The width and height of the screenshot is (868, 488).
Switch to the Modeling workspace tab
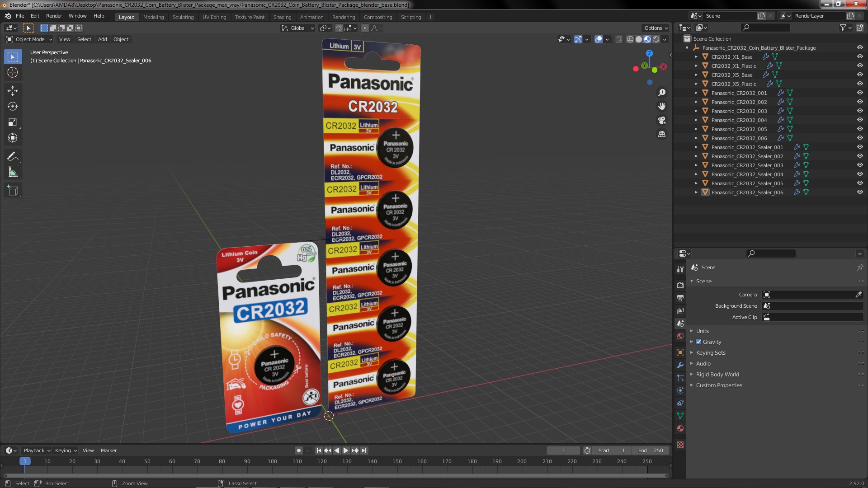pos(153,17)
